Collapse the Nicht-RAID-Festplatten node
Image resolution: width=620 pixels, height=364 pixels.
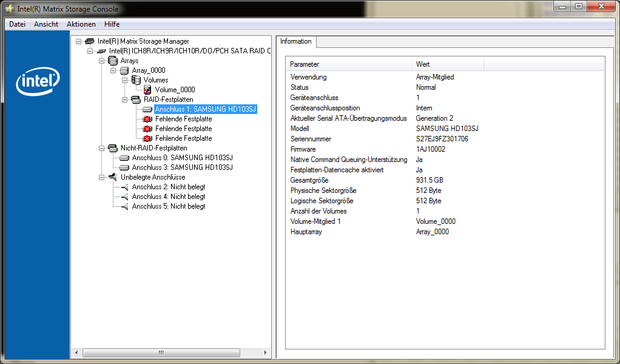(x=101, y=148)
